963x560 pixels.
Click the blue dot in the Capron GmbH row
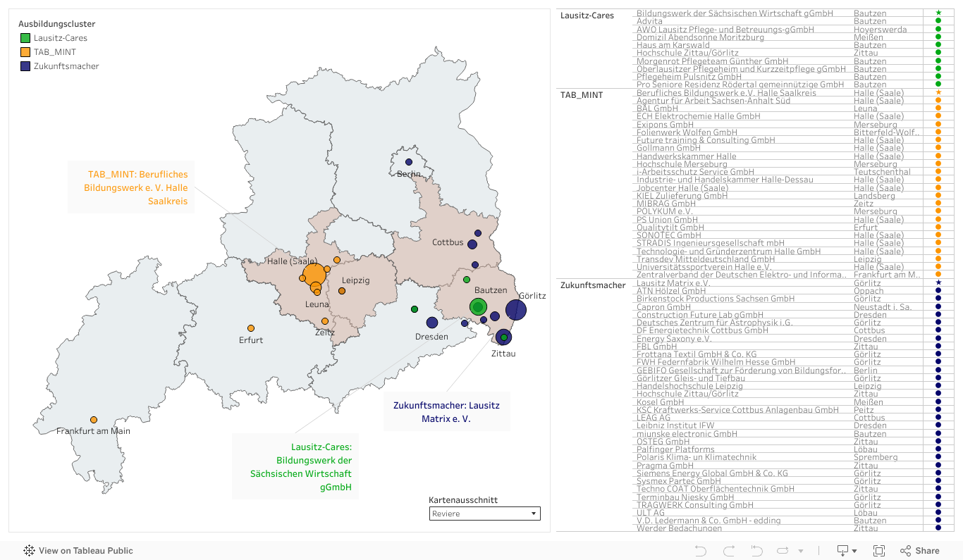pos(938,306)
